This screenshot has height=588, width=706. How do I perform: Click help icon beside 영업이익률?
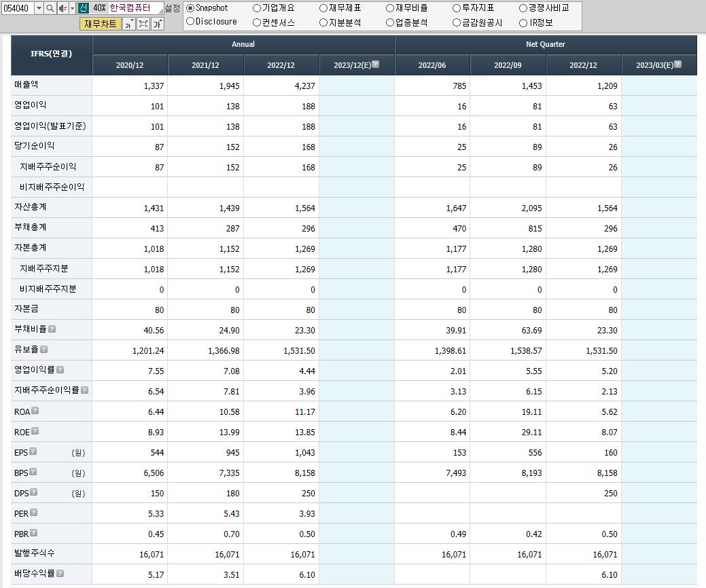[x=60, y=369]
